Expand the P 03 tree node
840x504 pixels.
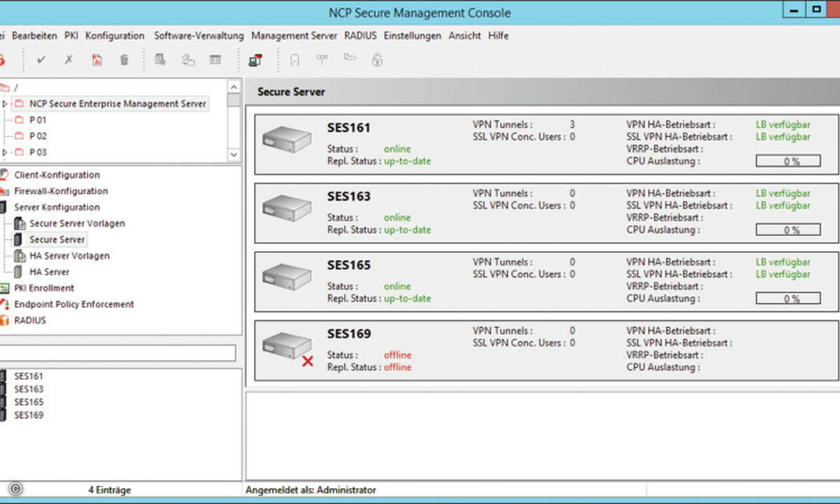point(5,152)
